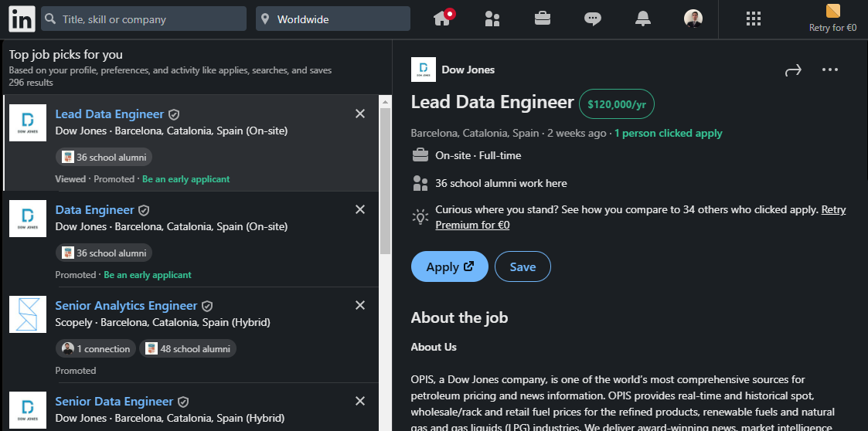This screenshot has width=868, height=431.
Task: Click Dow Jones logo in the job detail header
Action: tap(424, 70)
